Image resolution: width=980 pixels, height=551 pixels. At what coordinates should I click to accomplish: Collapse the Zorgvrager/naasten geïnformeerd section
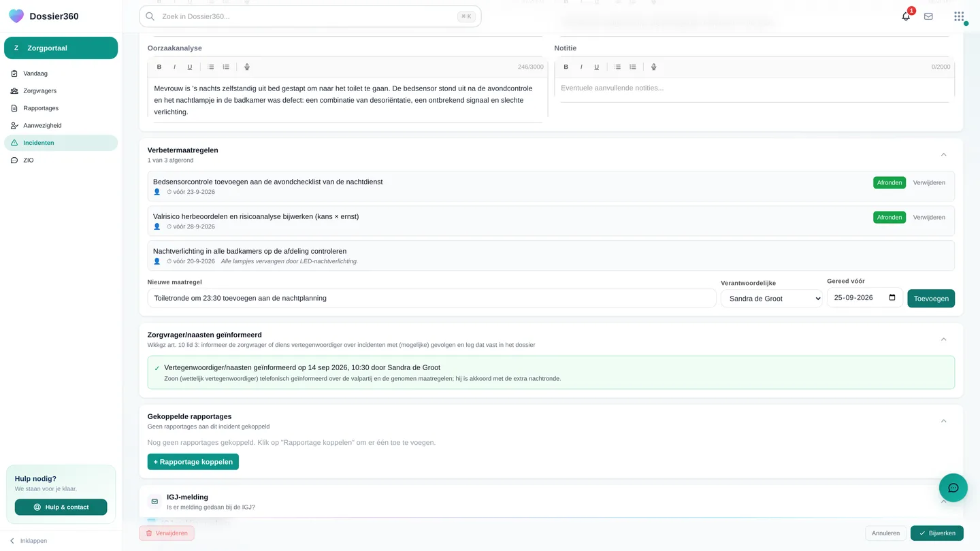944,339
